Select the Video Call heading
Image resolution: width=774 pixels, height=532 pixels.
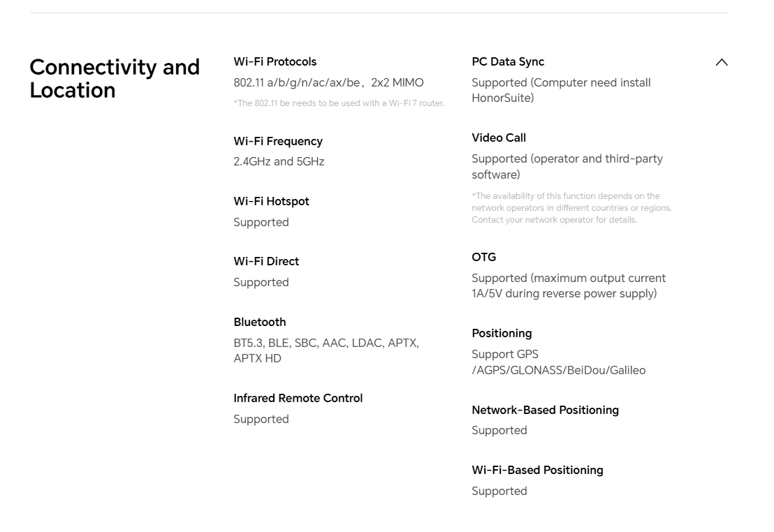coord(499,138)
